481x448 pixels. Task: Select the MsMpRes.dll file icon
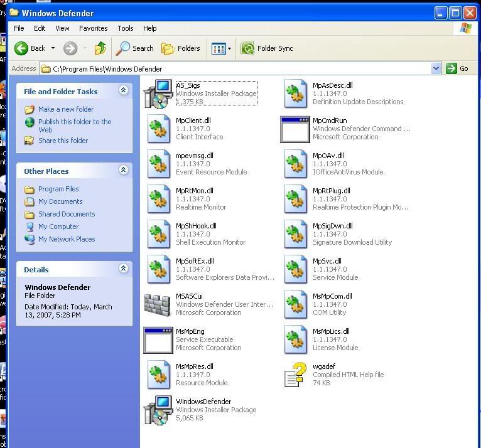point(159,375)
